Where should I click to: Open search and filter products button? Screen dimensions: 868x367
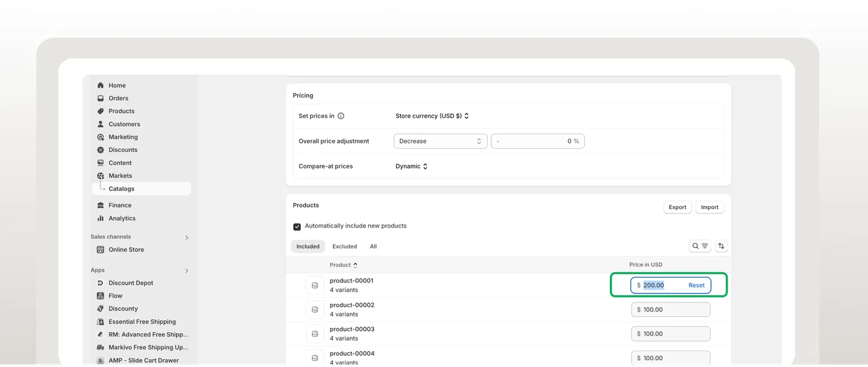(x=700, y=246)
